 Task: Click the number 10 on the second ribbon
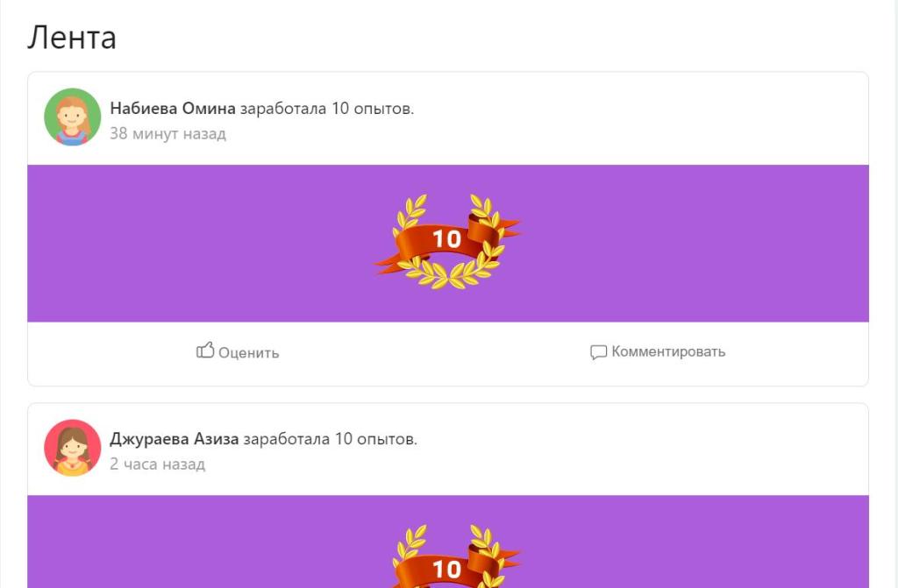click(446, 569)
